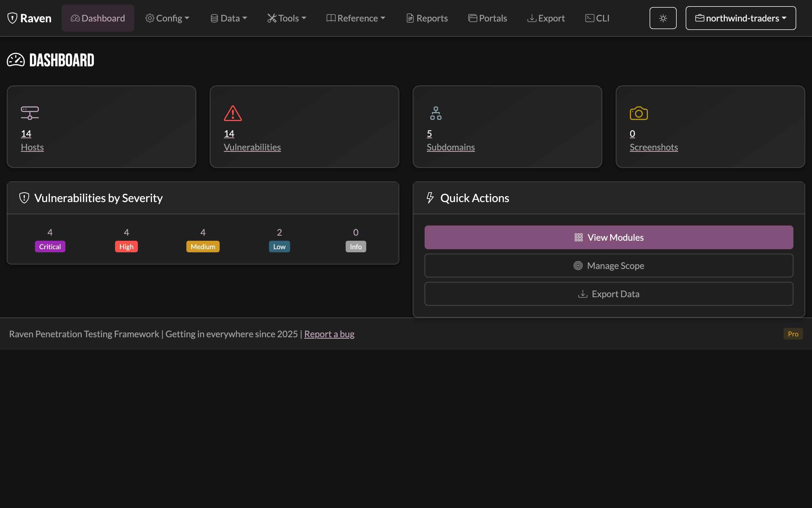Image resolution: width=812 pixels, height=508 pixels.
Task: Toggle light/dark theme with sun button
Action: [663, 18]
